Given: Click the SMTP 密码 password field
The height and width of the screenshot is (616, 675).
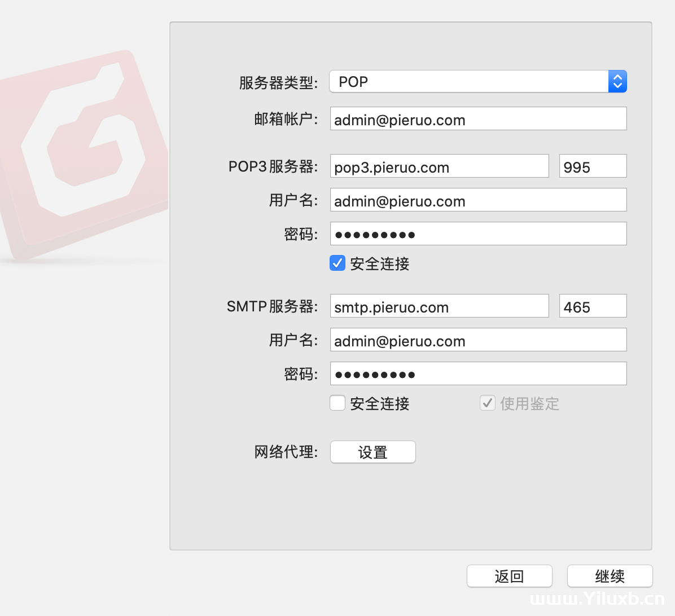Looking at the screenshot, I should (x=477, y=374).
